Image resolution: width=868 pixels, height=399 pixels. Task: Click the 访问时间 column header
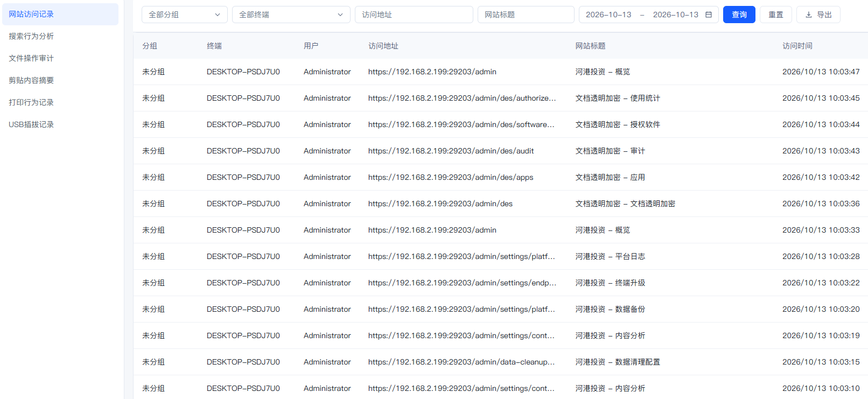(x=797, y=46)
